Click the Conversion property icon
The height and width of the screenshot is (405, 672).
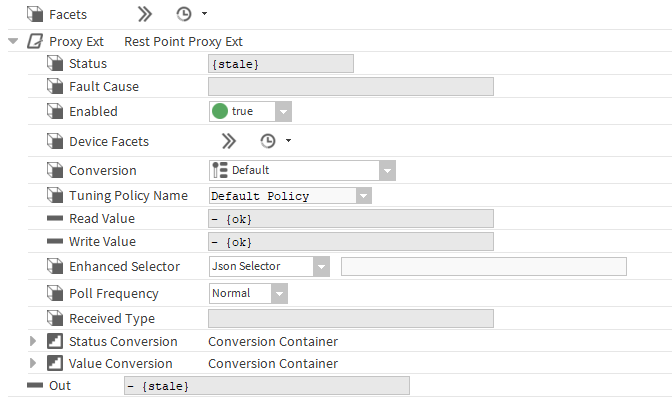pyautogui.click(x=55, y=171)
